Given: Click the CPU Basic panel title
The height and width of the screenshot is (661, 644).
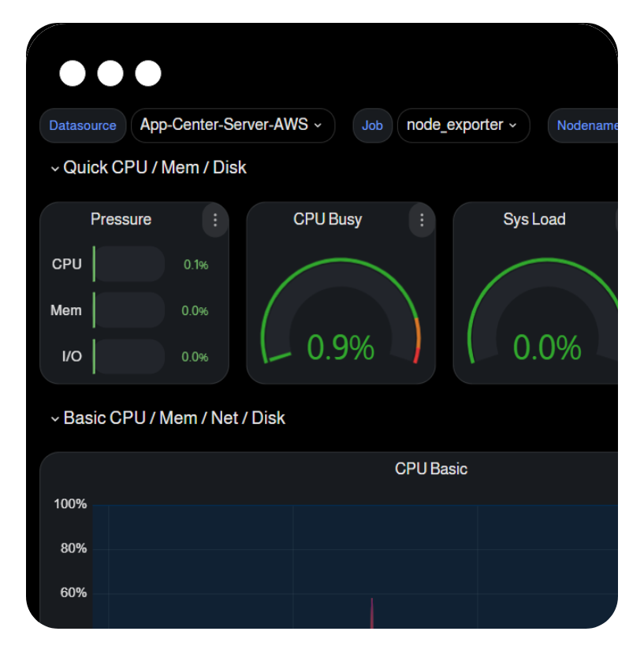Looking at the screenshot, I should (430, 469).
